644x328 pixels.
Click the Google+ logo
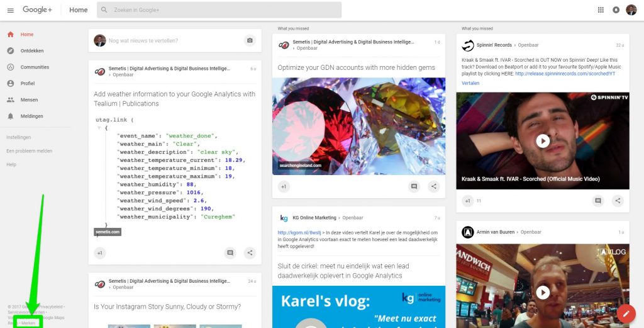click(x=37, y=9)
